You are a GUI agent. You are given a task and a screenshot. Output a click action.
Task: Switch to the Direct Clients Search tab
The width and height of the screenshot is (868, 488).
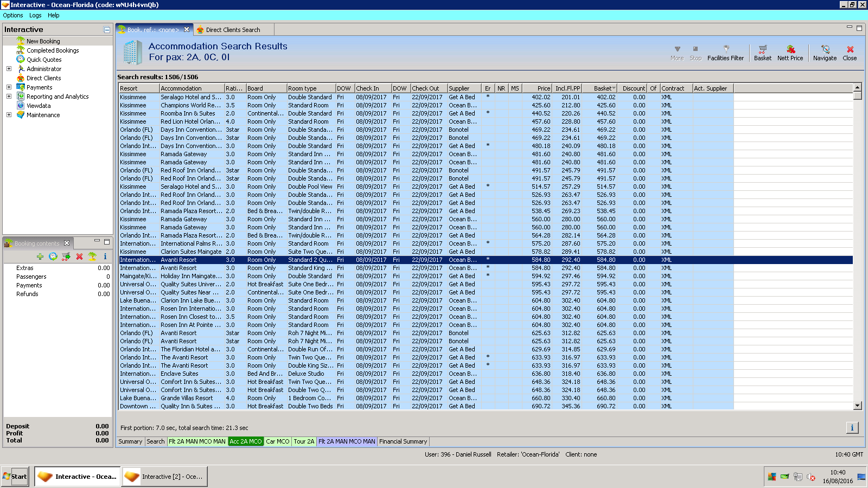(232, 30)
